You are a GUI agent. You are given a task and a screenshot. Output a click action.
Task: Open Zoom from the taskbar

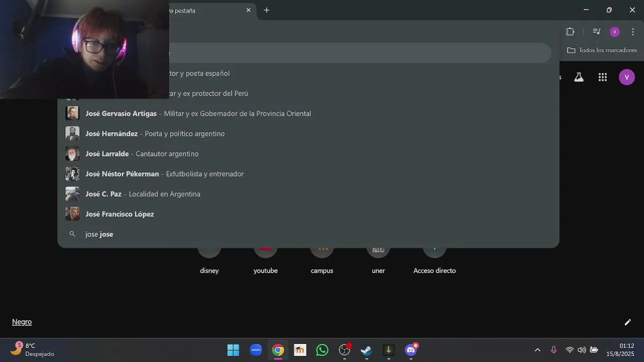pos(256,350)
